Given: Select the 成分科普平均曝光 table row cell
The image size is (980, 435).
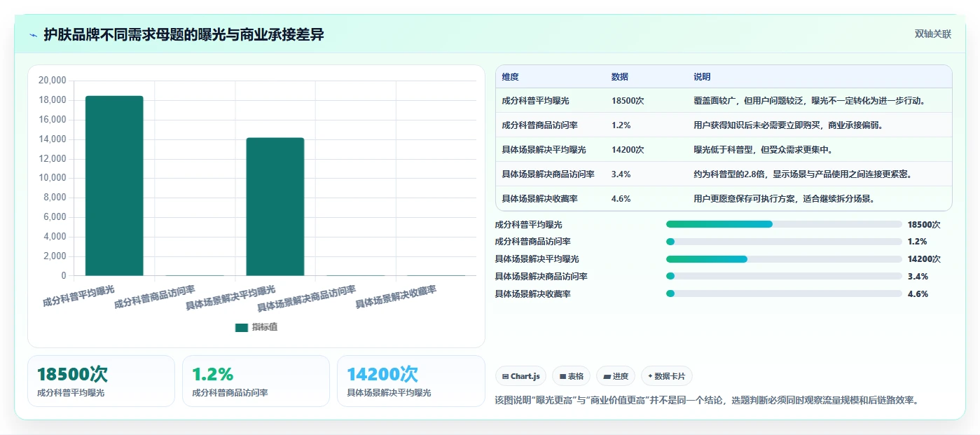Looking at the screenshot, I should point(535,101).
